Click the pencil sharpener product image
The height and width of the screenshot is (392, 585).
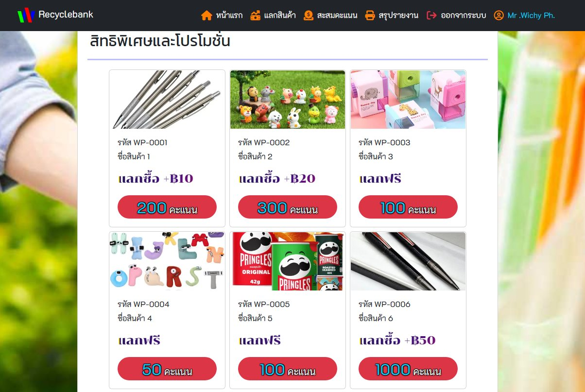(x=408, y=100)
